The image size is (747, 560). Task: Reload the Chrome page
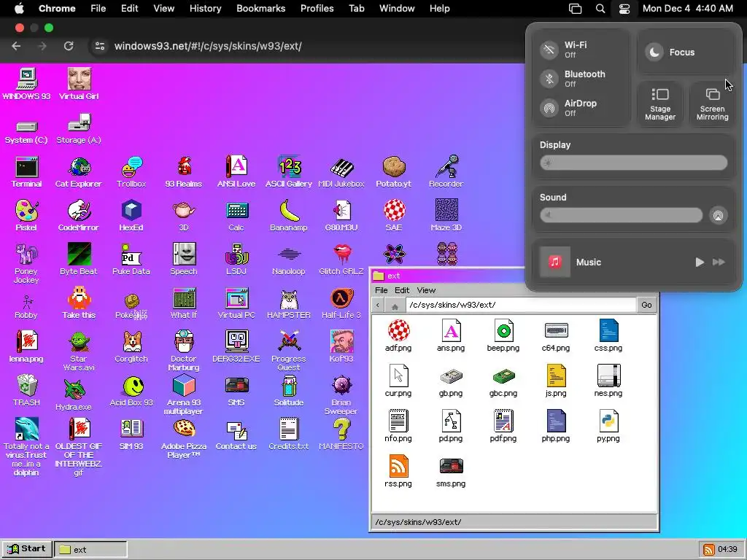69,46
